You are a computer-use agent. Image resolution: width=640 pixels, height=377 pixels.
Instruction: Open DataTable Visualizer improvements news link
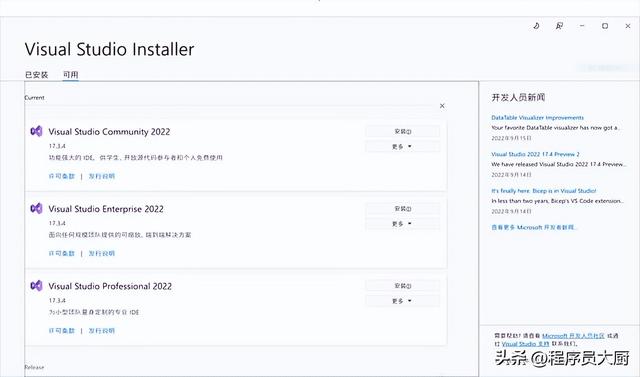click(537, 118)
